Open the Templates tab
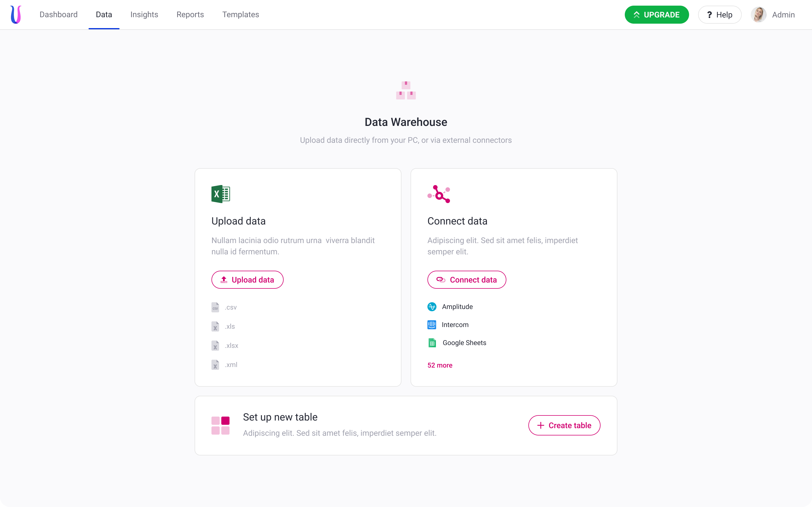The height and width of the screenshot is (507, 812). pos(240,15)
